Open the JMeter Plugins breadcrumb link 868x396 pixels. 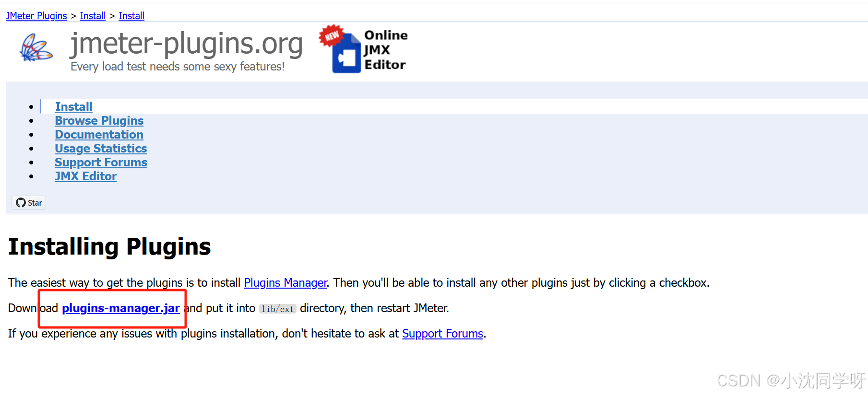[x=36, y=16]
